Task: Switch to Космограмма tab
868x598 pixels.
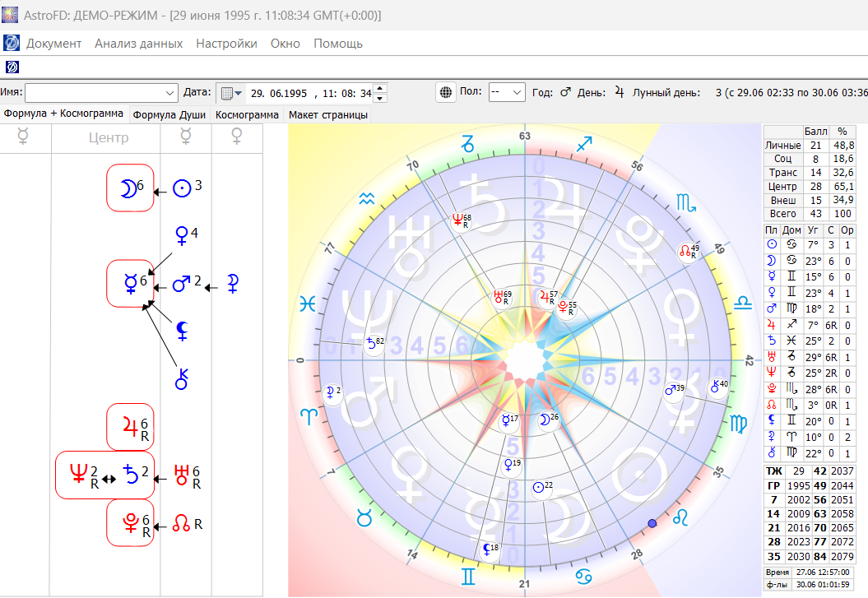Action: click(x=247, y=114)
